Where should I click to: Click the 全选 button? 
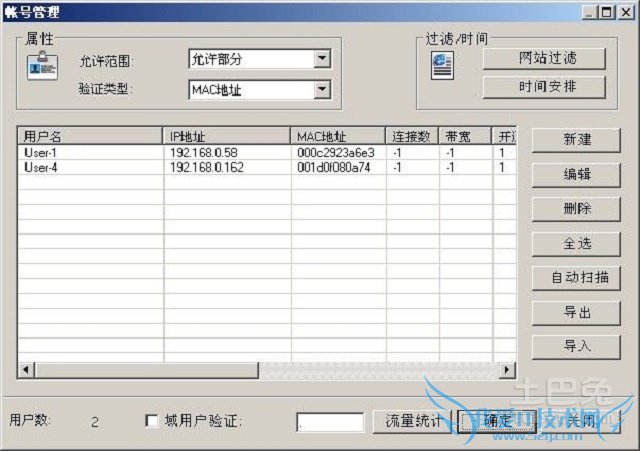pos(576,244)
